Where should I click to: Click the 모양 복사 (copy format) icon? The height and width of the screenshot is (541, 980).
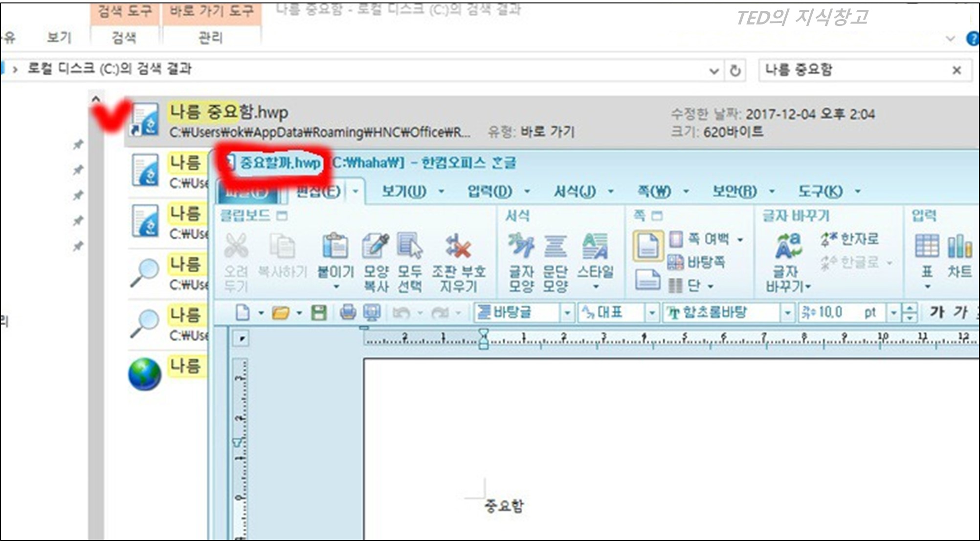pyautogui.click(x=375, y=246)
